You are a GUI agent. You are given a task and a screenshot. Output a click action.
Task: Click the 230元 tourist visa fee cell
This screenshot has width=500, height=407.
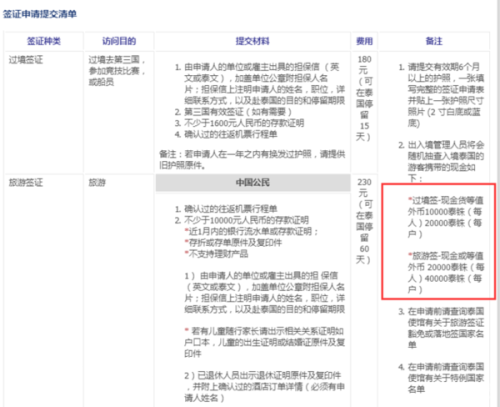(364, 221)
